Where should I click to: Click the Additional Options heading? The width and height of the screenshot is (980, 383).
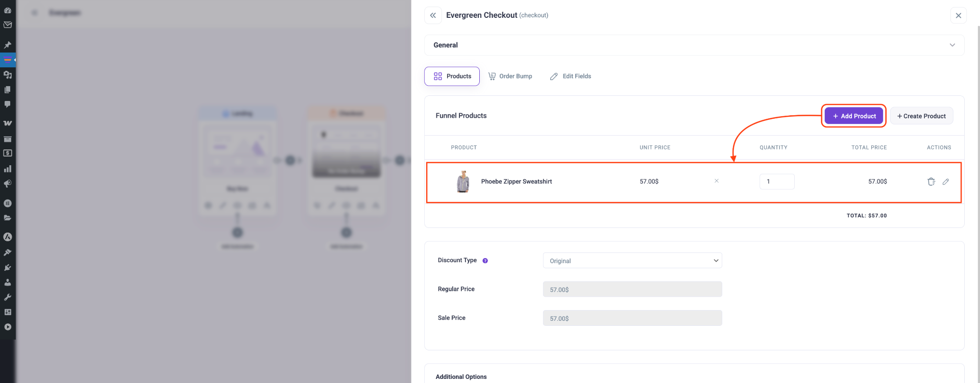pyautogui.click(x=461, y=377)
